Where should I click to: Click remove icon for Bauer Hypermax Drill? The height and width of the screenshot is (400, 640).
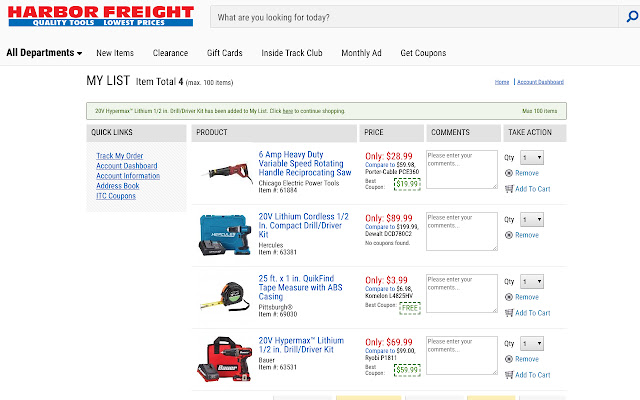pos(508,359)
